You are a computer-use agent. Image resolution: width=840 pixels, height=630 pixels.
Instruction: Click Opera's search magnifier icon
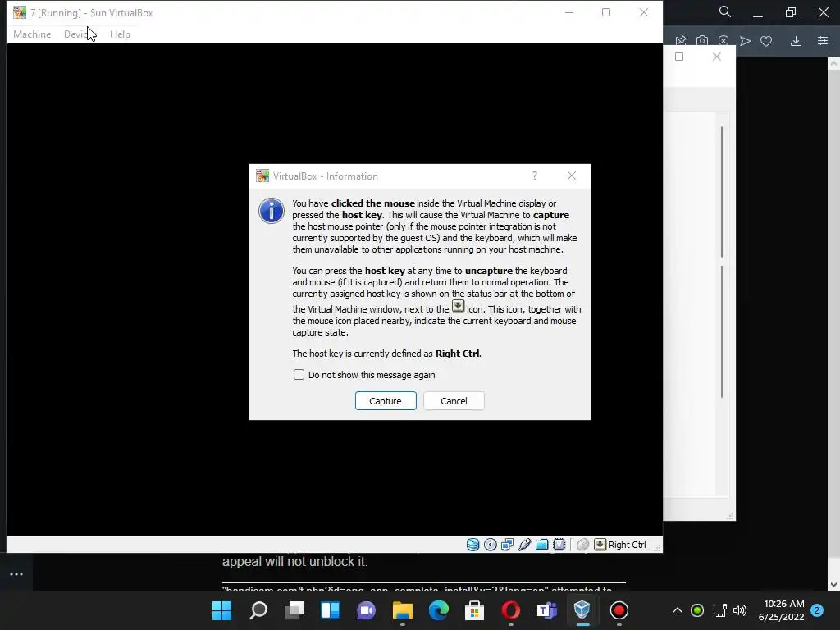coord(725,11)
